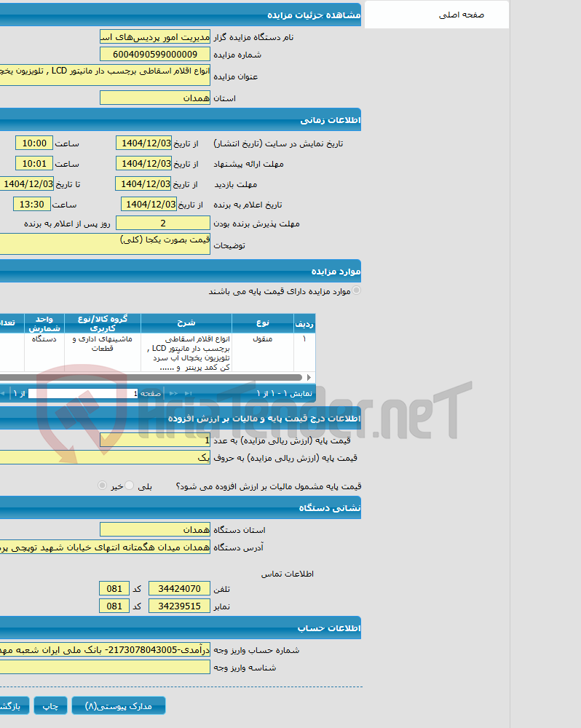Click the واحد شمارش column header

pos(44,324)
